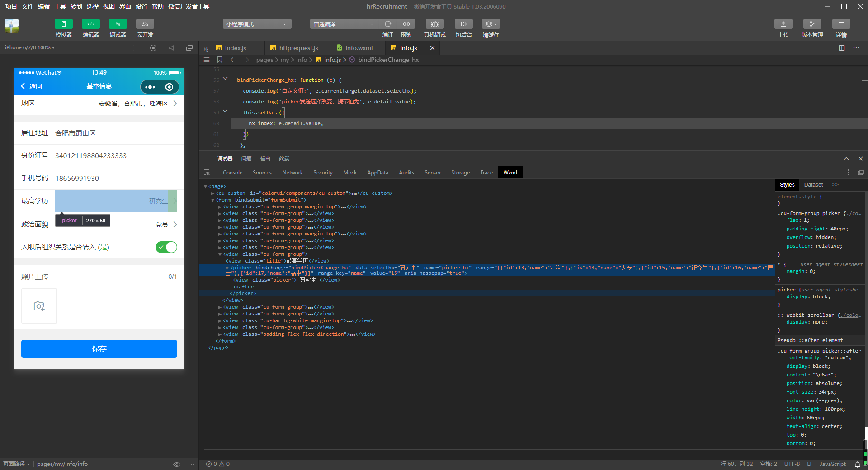Click the element inspector arrow icon

pos(207,173)
